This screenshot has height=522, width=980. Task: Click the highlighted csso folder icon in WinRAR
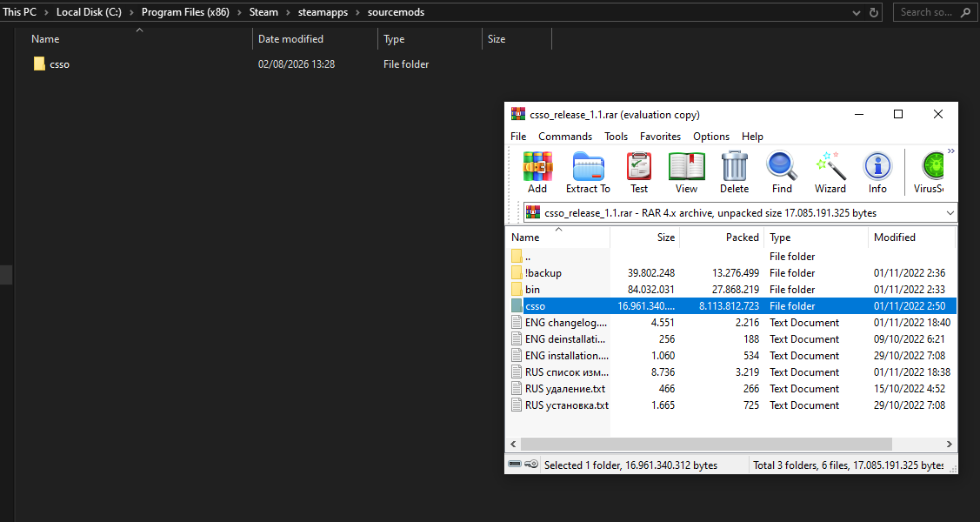click(x=517, y=305)
